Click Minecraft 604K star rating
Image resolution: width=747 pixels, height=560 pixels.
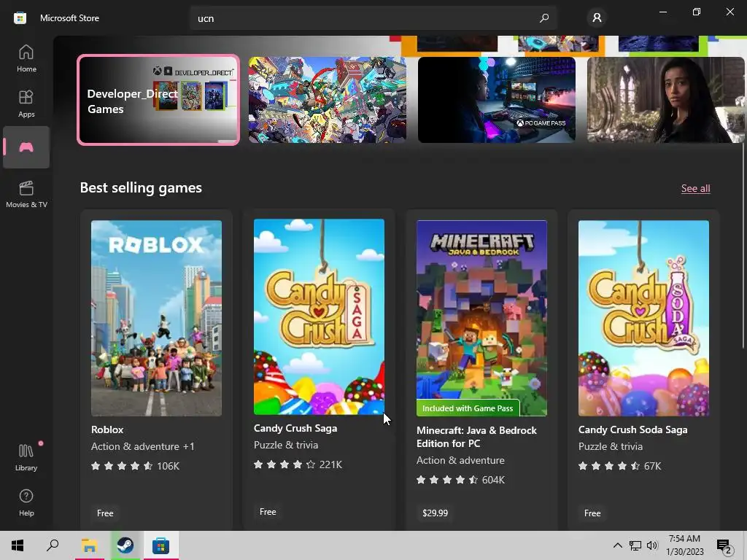[x=460, y=480]
